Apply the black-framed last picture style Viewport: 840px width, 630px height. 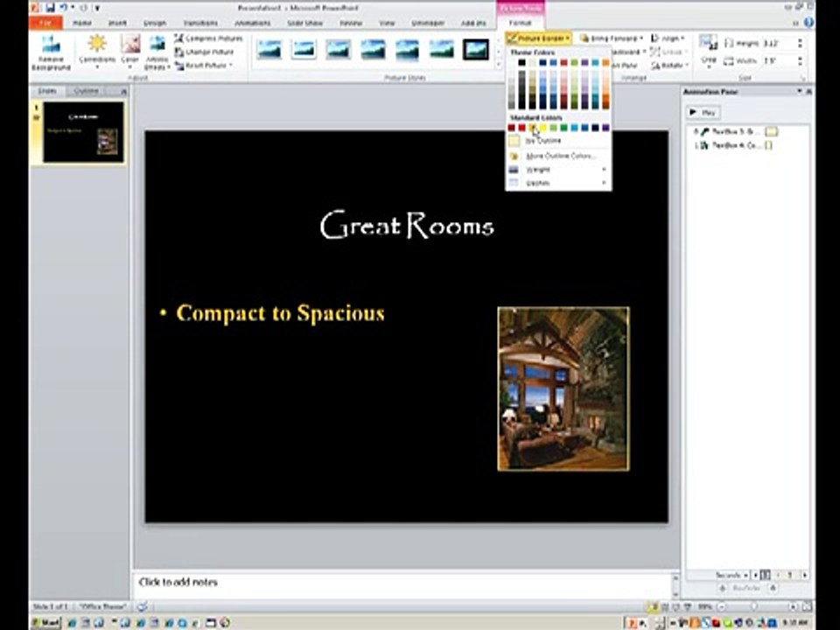point(476,50)
